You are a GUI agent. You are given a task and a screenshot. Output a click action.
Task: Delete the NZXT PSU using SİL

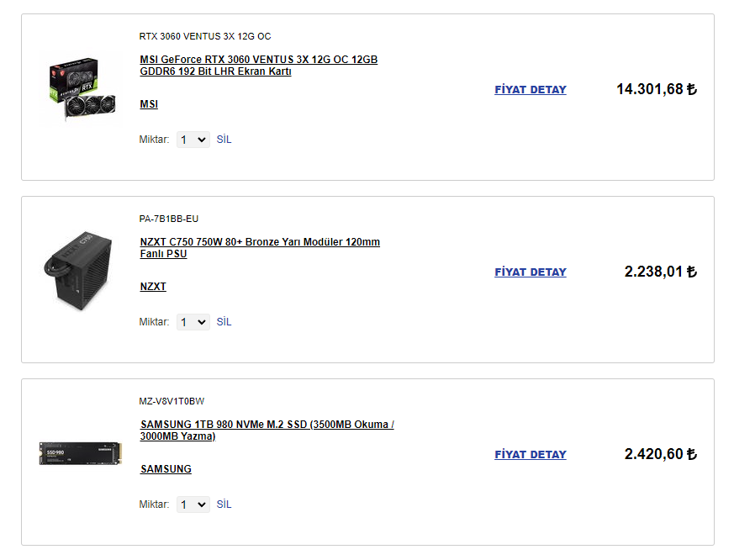pos(224,322)
